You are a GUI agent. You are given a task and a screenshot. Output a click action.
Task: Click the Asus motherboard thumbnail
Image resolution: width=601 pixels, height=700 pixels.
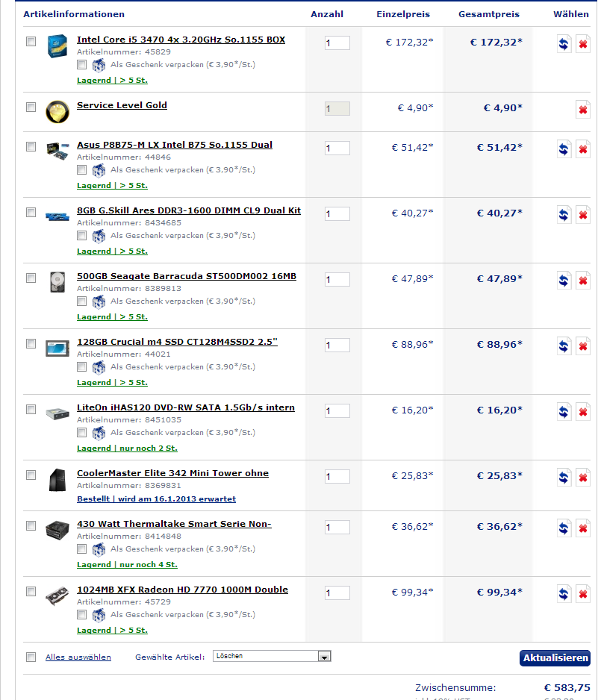point(57,151)
